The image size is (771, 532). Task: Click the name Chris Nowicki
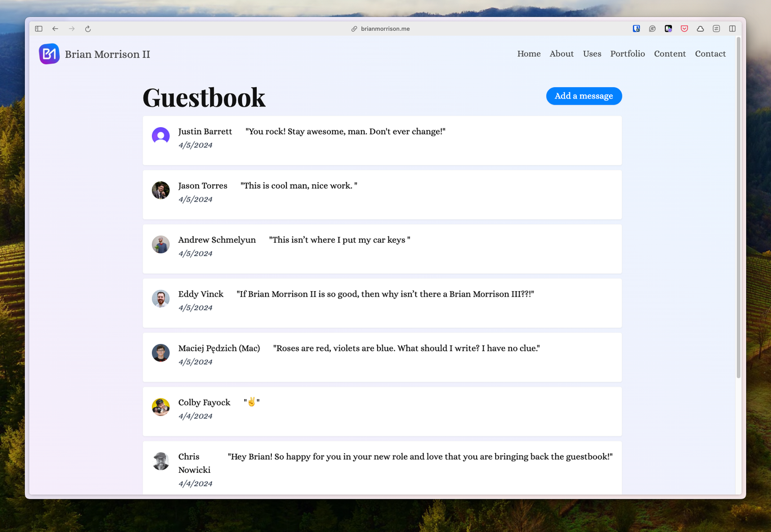click(194, 463)
